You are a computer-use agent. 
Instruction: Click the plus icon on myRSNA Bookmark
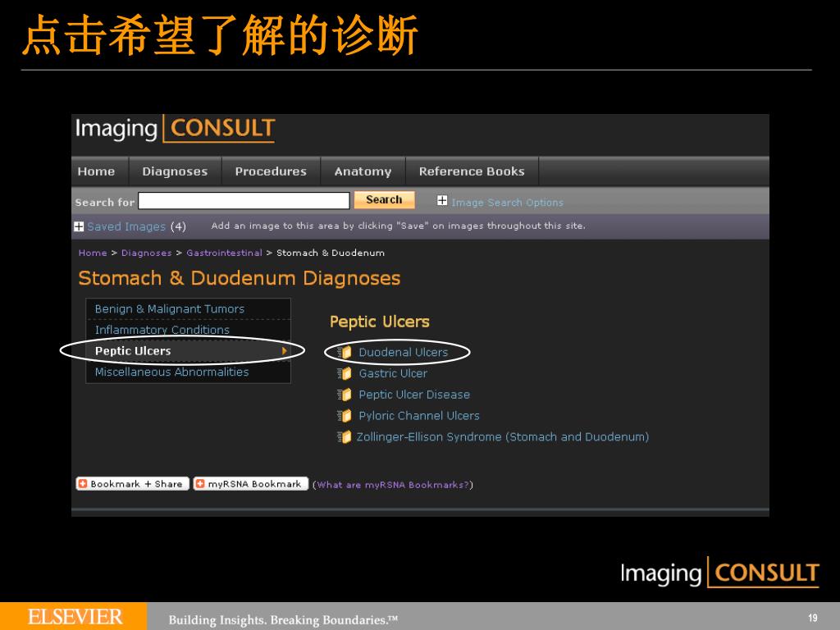pyautogui.click(x=200, y=484)
